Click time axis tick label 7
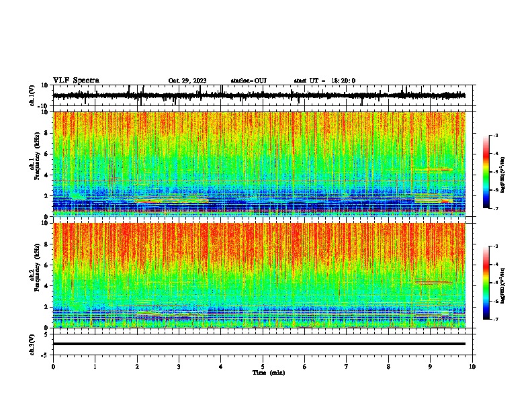 [347, 367]
